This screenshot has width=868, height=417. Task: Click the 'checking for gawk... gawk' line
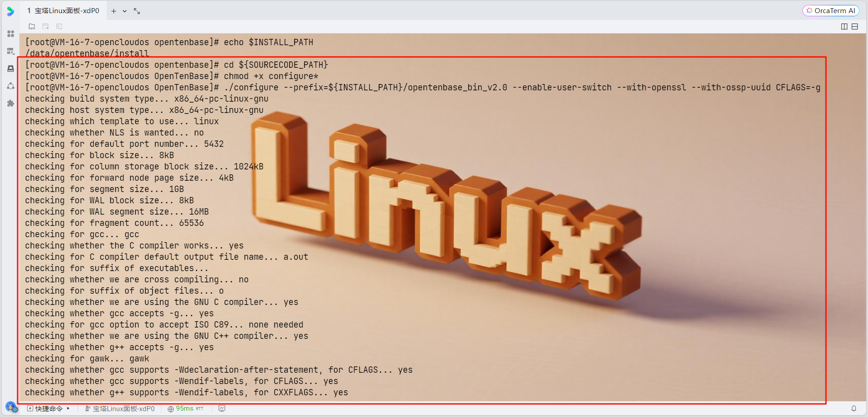click(x=87, y=359)
